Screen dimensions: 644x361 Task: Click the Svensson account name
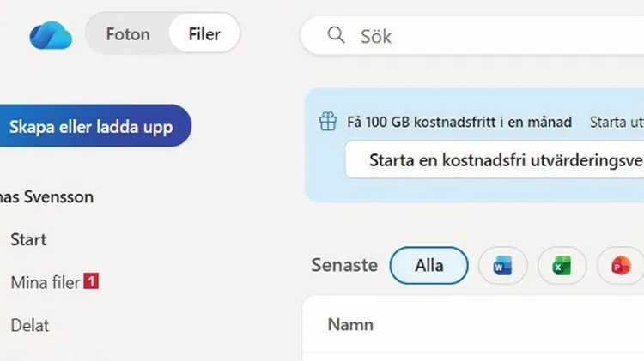pyautogui.click(x=47, y=196)
